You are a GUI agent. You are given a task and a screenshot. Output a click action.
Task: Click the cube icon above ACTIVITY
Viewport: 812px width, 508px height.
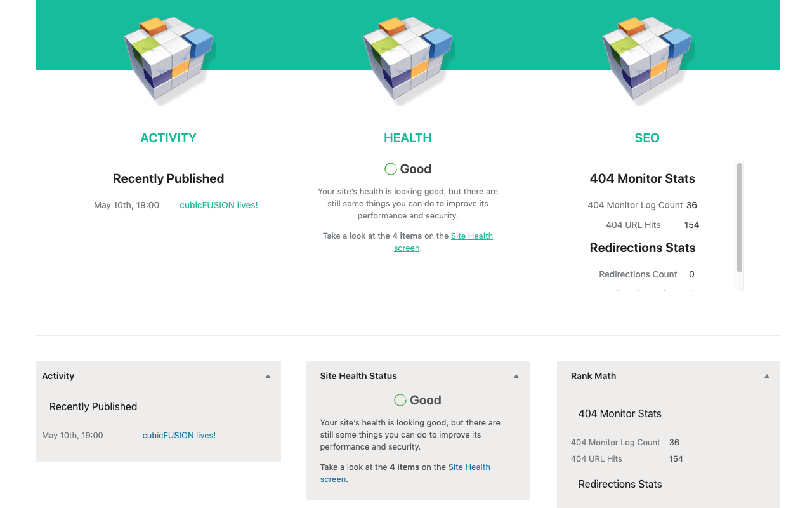click(x=169, y=58)
